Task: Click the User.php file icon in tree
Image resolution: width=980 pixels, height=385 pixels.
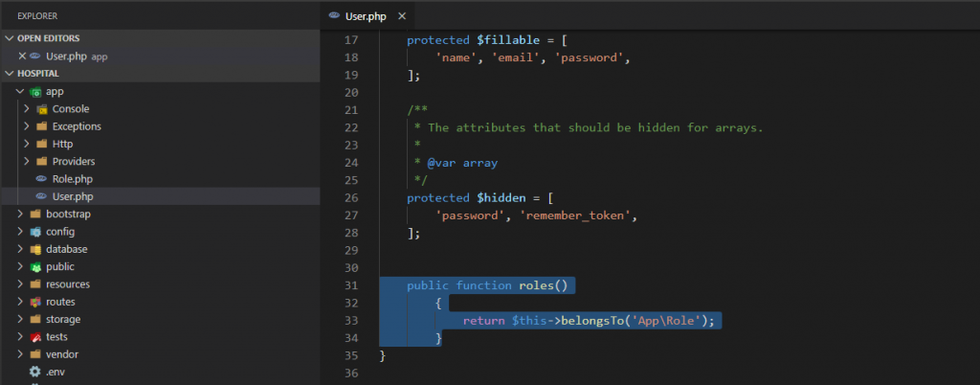Action: point(41,196)
